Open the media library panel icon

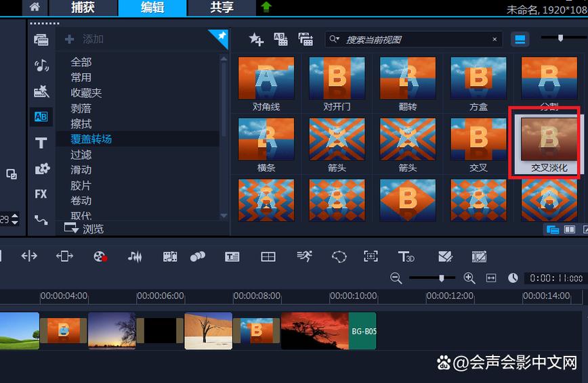tap(41, 39)
